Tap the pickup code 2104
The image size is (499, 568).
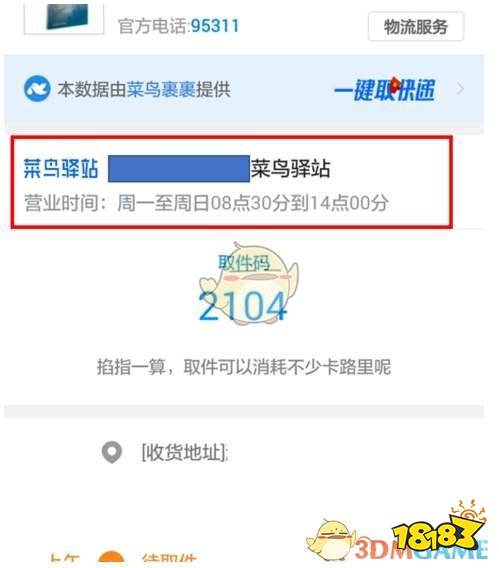[243, 307]
